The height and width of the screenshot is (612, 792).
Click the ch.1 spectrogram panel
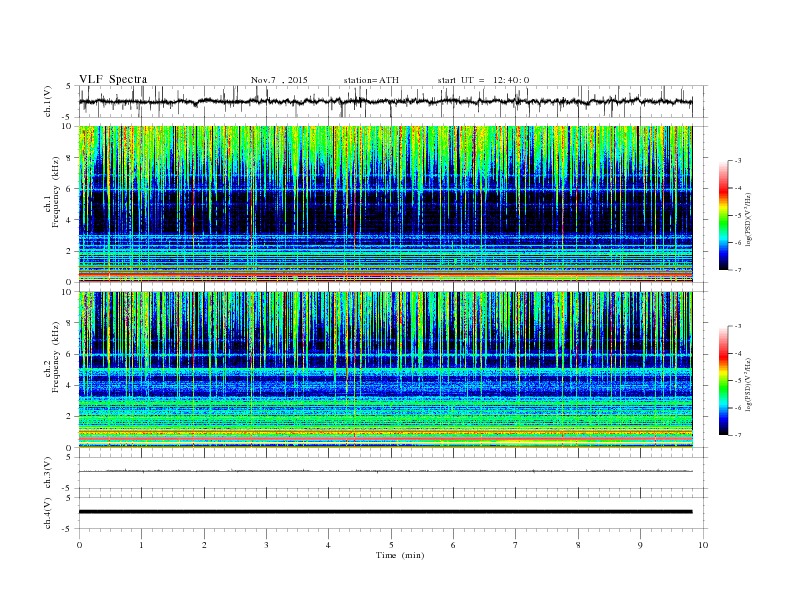pyautogui.click(x=385, y=204)
